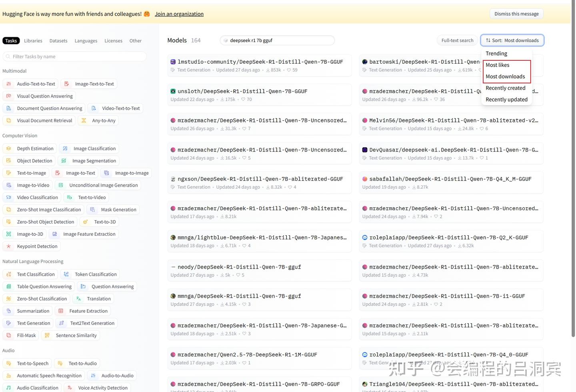
Task: Click the Translation task icon
Action: (x=79, y=299)
